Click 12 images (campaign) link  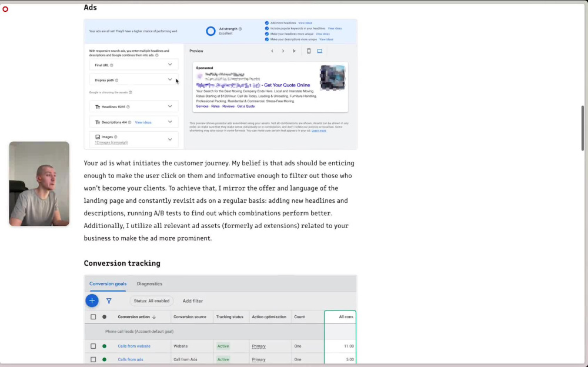point(111,142)
